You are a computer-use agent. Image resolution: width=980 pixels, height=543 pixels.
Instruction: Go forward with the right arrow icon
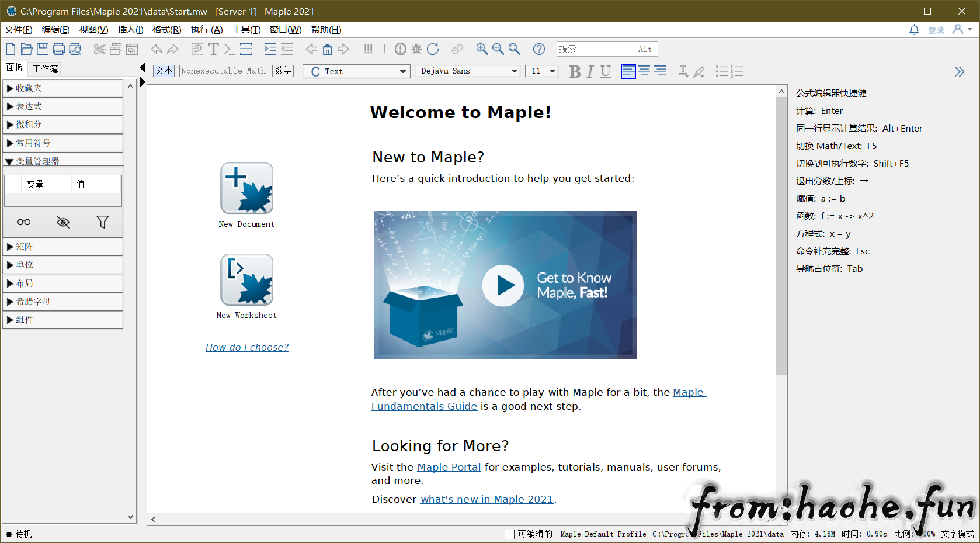pos(343,49)
